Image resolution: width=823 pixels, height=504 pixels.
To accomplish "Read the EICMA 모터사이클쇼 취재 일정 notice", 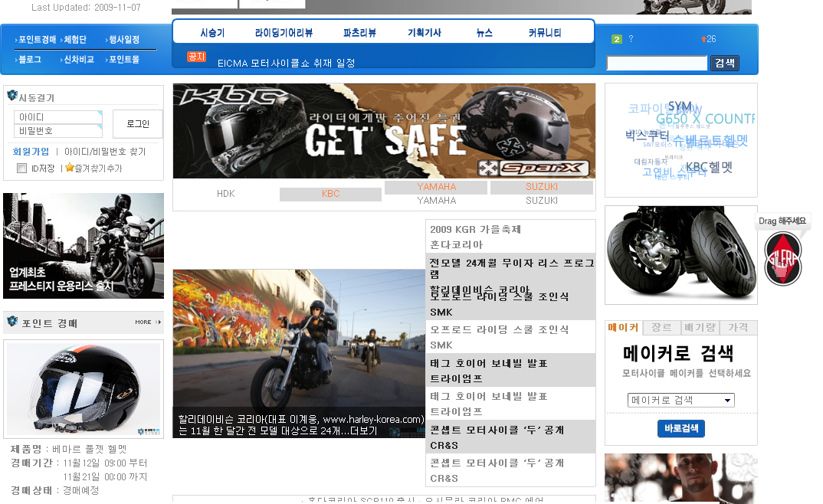I will pos(287,64).
